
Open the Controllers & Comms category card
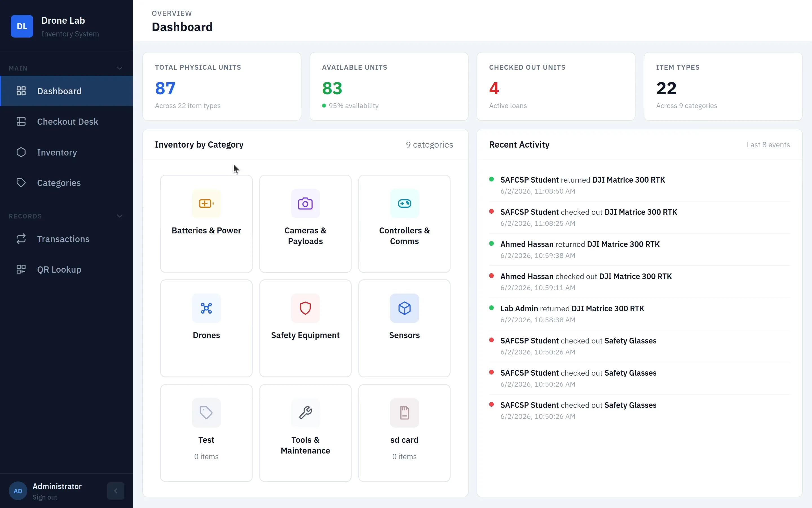tap(404, 224)
